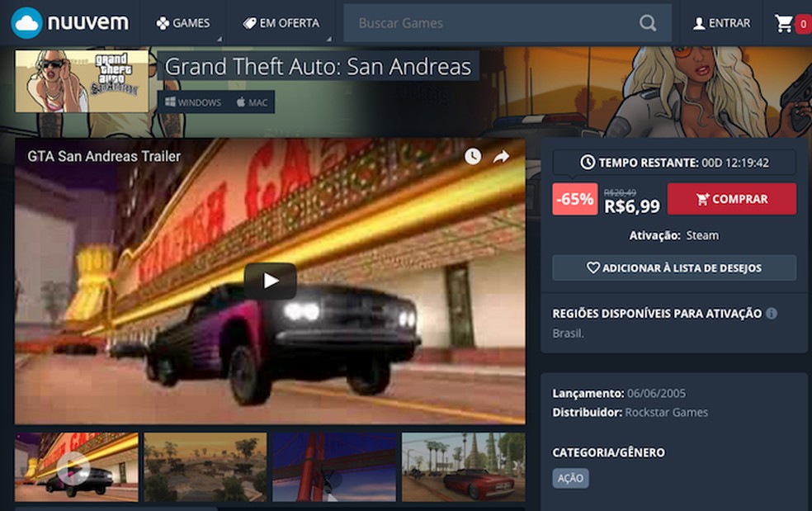Click the 06/06/2005 release date
The height and width of the screenshot is (511, 812).
tap(656, 393)
